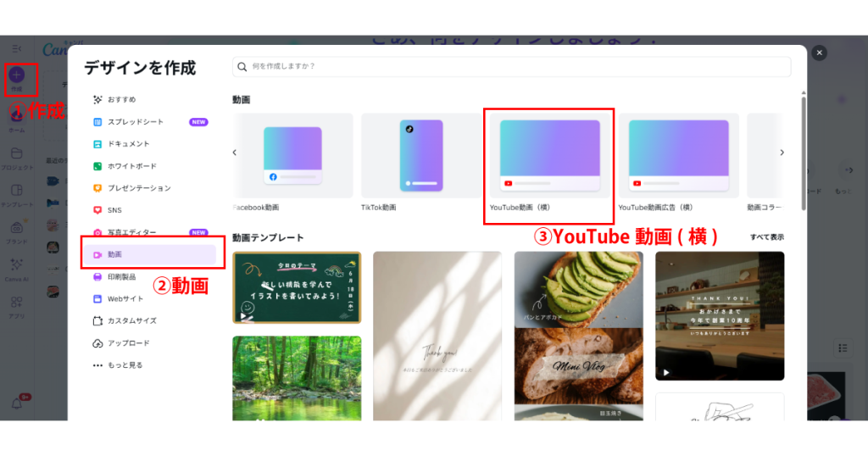Click the TikTok動画 label text
Screen dimensions: 868x456
click(379, 208)
